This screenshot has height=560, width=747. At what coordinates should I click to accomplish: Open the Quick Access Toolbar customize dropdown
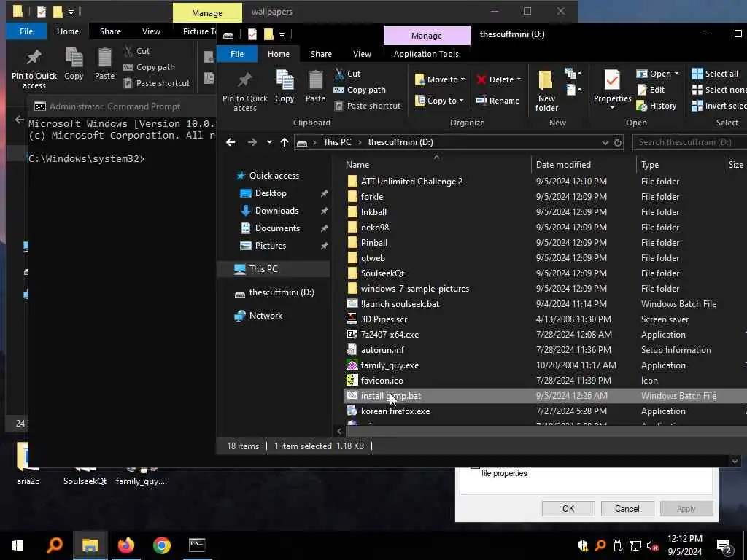click(x=282, y=35)
